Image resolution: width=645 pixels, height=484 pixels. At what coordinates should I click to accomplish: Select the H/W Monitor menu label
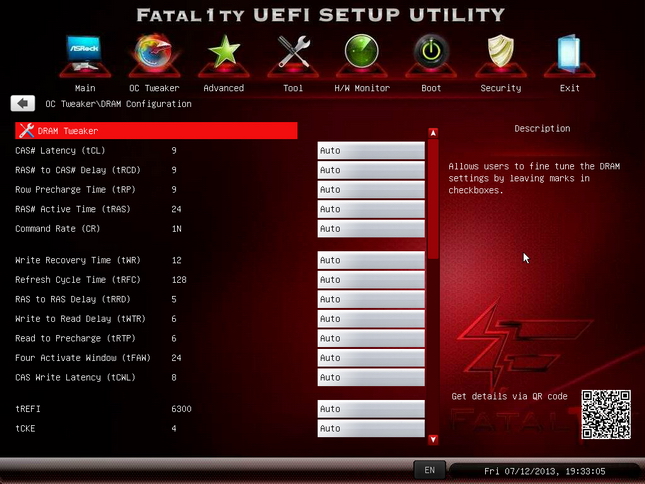click(x=362, y=88)
